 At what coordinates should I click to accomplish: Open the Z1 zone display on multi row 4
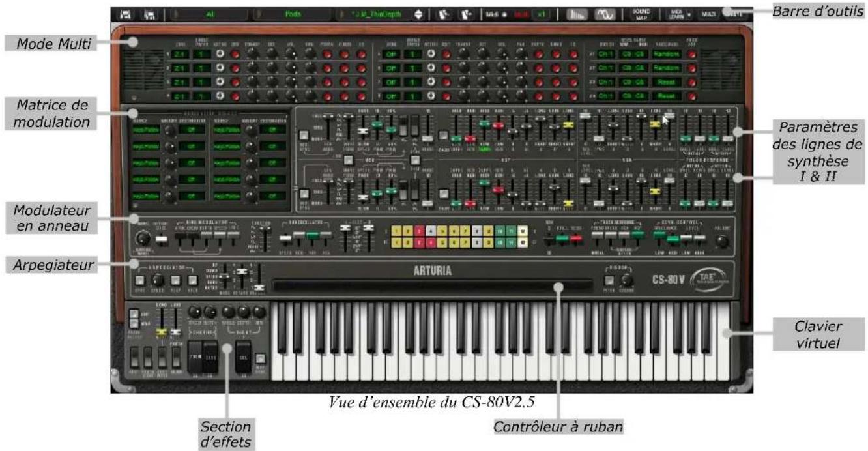(x=181, y=95)
